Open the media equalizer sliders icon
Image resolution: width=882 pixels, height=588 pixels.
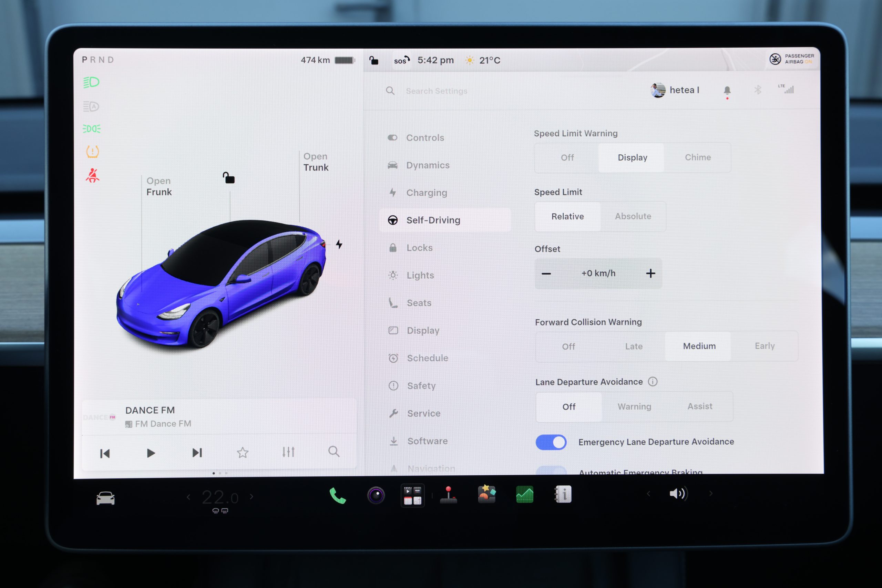tap(288, 452)
